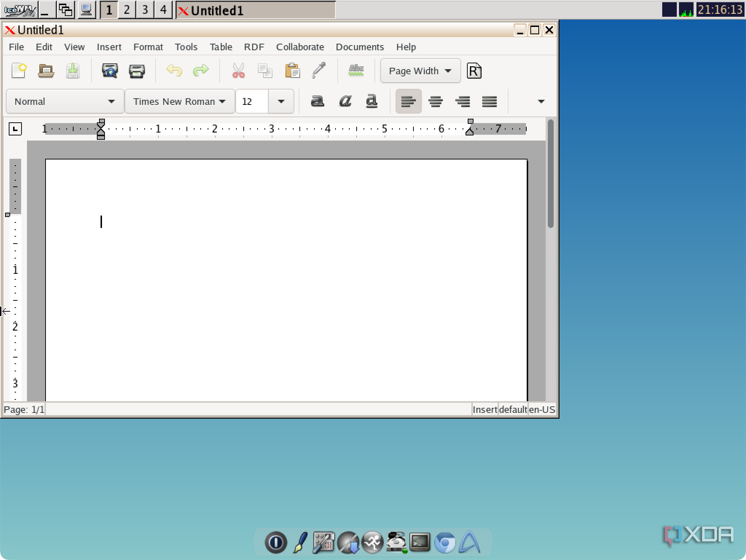Launch the Chromium browser from the dock
The height and width of the screenshot is (560, 746).
point(445,543)
